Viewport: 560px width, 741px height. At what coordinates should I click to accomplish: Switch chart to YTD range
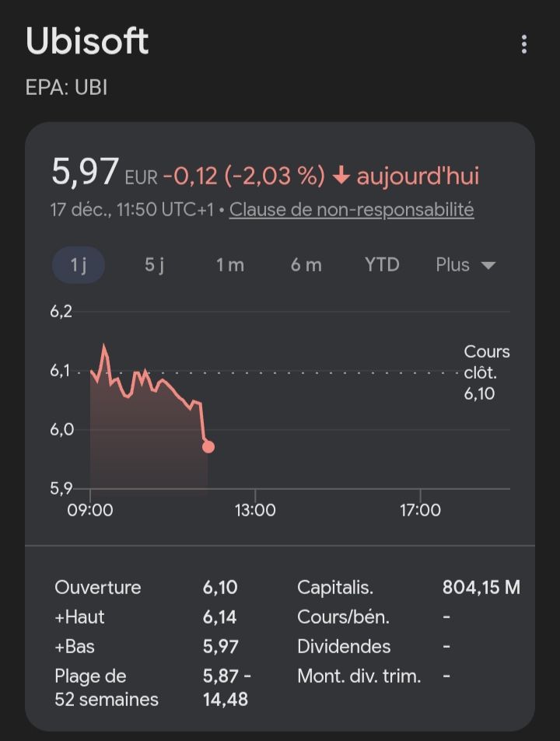[x=382, y=265]
